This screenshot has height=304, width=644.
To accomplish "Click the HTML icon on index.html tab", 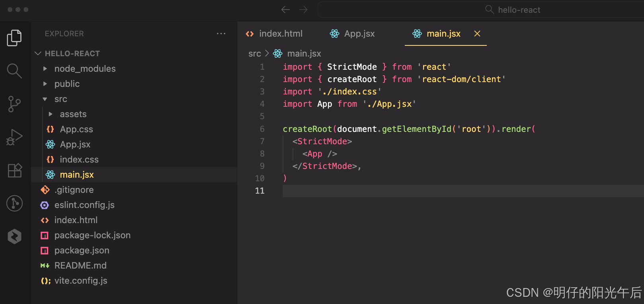I will tap(250, 34).
